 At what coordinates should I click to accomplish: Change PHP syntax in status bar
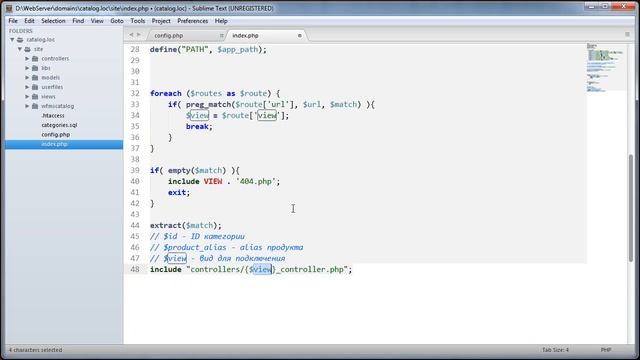(x=606, y=350)
